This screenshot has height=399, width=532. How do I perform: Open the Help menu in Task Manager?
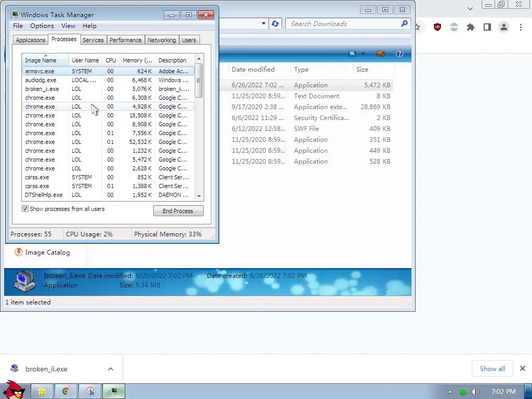89,26
